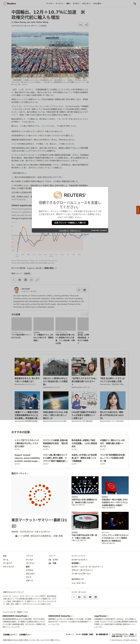Click the search magnifier icon in header
The width and height of the screenshot is (140, 644).
point(135,3)
